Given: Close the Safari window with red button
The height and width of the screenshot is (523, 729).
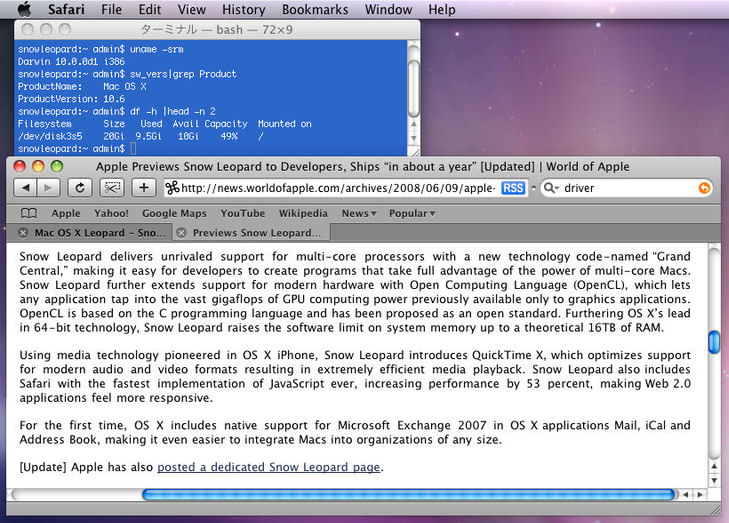Looking at the screenshot, I should (x=20, y=166).
